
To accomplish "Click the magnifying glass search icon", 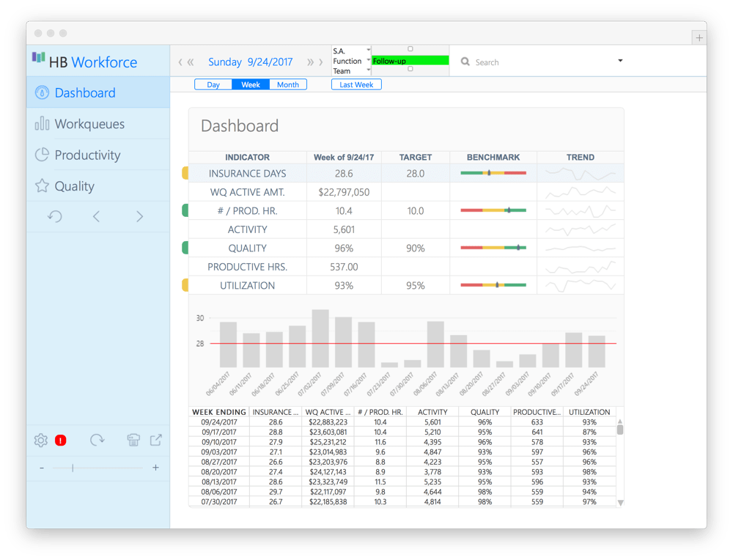I will pos(465,62).
